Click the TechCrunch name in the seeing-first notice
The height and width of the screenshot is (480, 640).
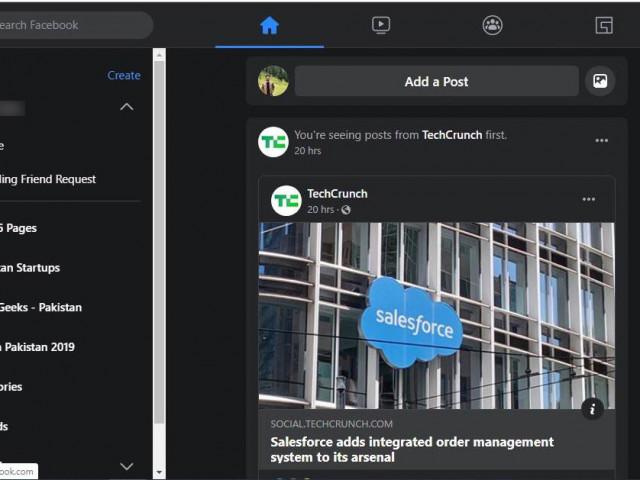452,135
